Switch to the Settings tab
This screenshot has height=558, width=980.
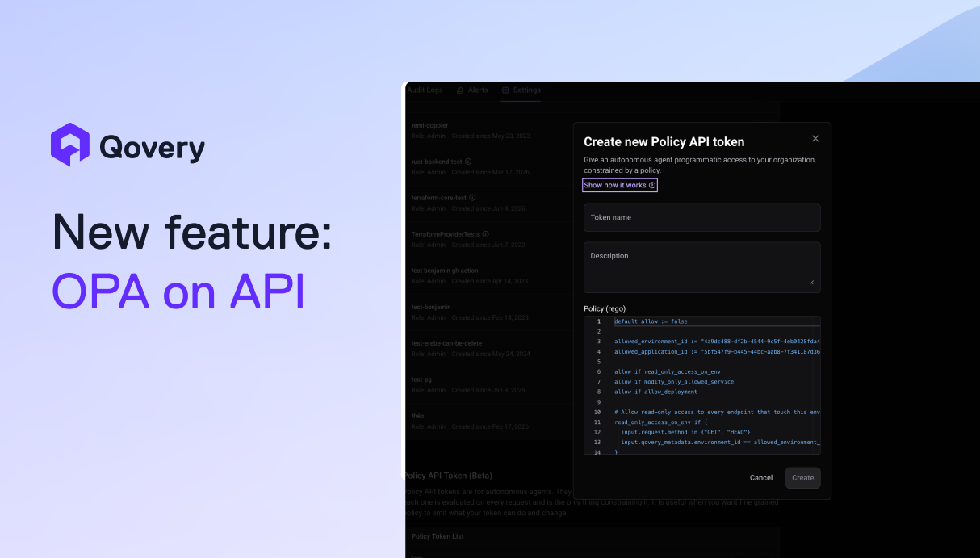[x=521, y=90]
